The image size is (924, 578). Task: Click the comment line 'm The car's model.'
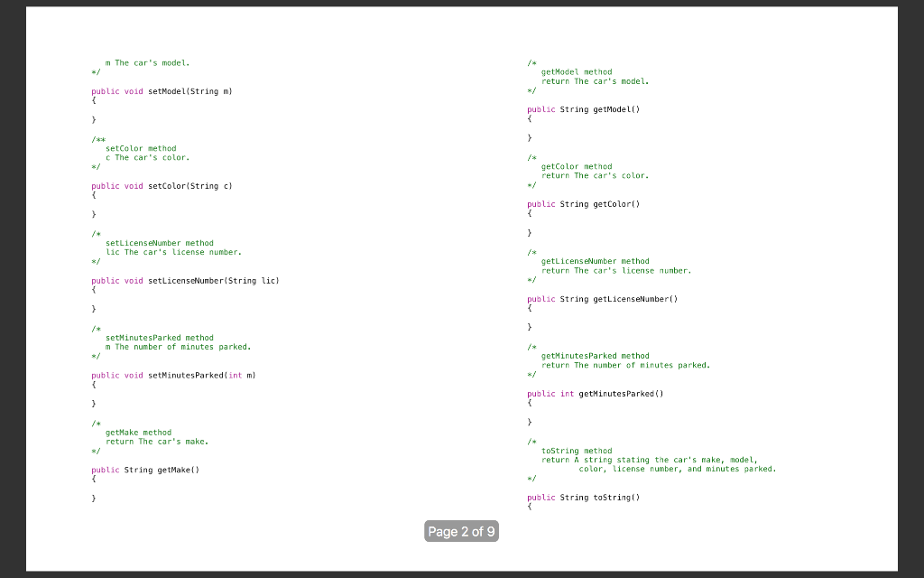pyautogui.click(x=148, y=63)
